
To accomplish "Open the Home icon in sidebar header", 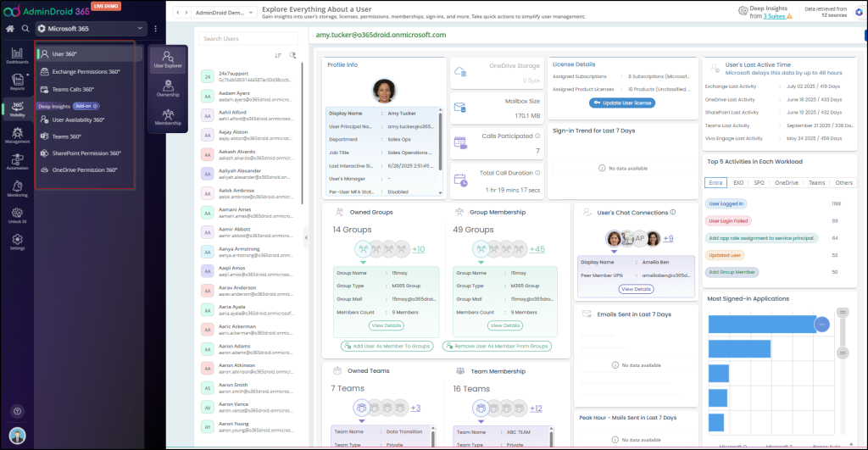I will (x=10, y=28).
